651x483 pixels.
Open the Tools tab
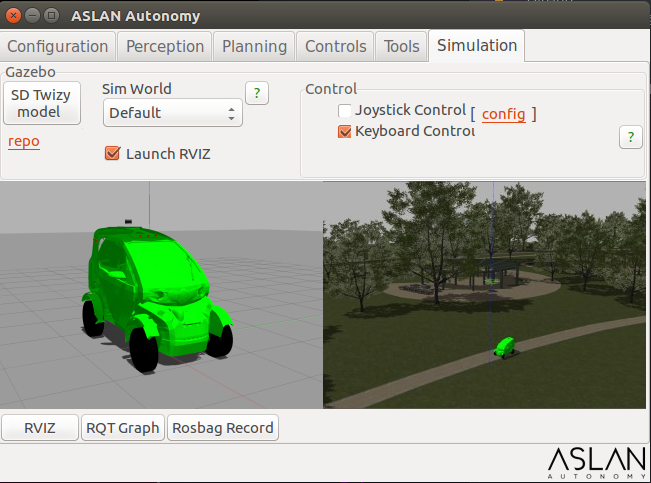coord(401,47)
